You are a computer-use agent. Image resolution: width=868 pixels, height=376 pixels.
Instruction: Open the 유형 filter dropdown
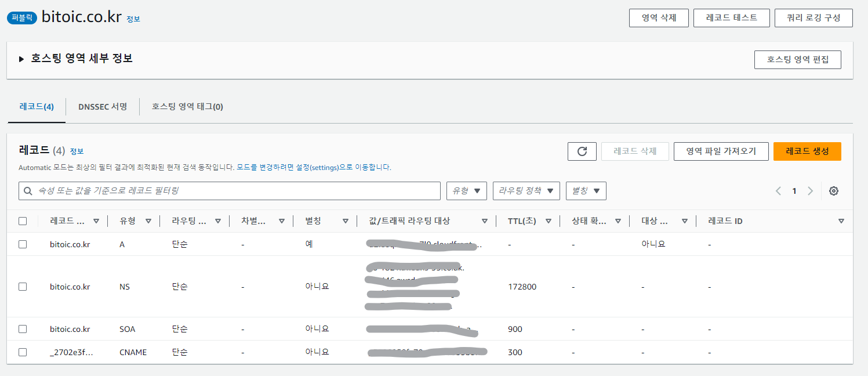pyautogui.click(x=466, y=190)
